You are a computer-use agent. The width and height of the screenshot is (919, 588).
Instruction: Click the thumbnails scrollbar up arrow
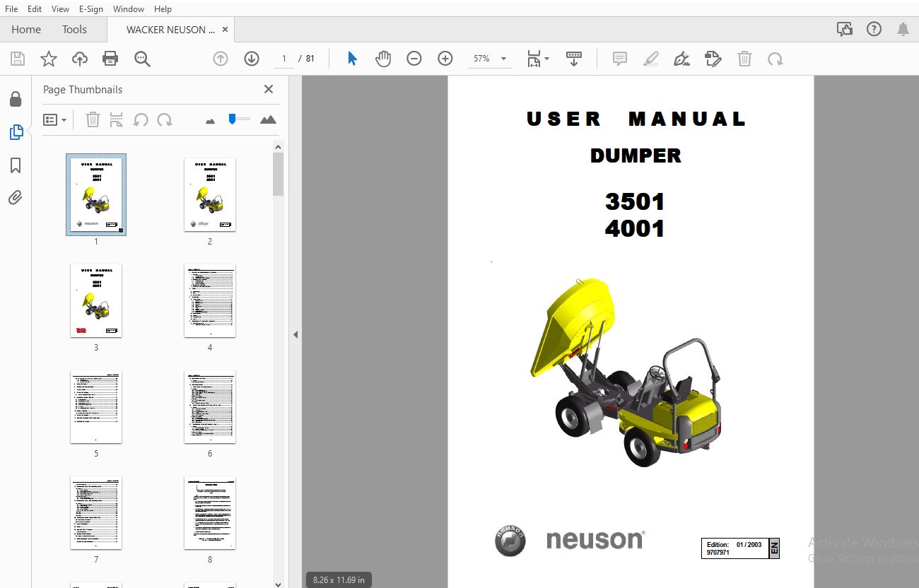tap(279, 146)
